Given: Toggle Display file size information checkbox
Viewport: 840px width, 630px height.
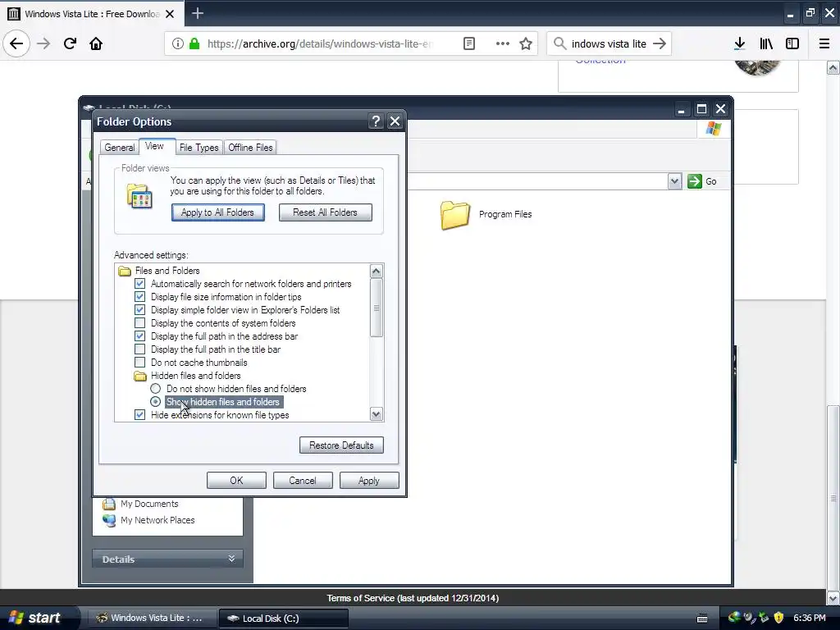Looking at the screenshot, I should click(139, 297).
